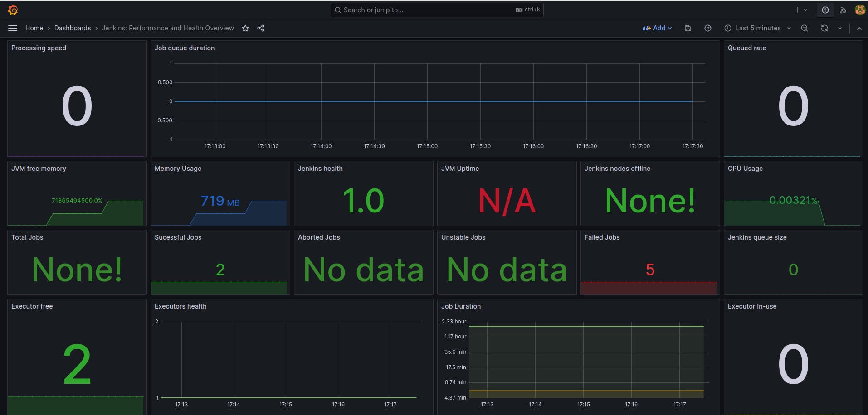868x415 pixels.
Task: Open the Jenkins nodes offline panel title
Action: (617, 169)
